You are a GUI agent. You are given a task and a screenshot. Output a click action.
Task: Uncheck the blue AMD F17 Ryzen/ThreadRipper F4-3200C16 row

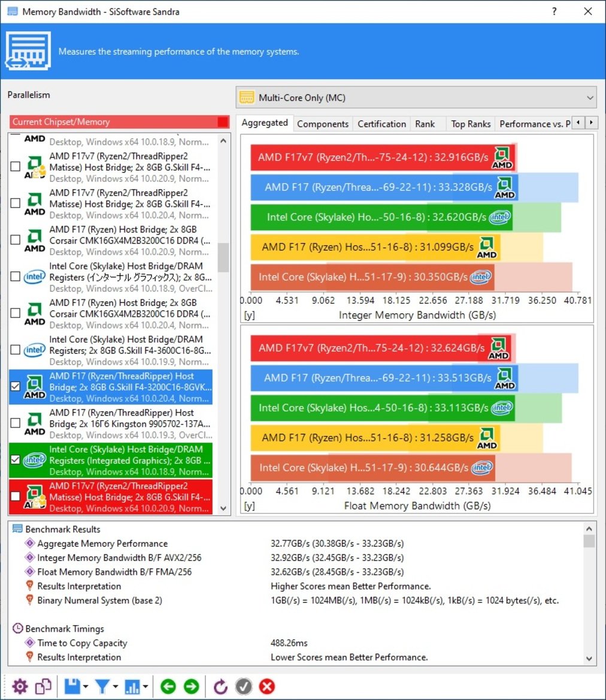(15, 386)
